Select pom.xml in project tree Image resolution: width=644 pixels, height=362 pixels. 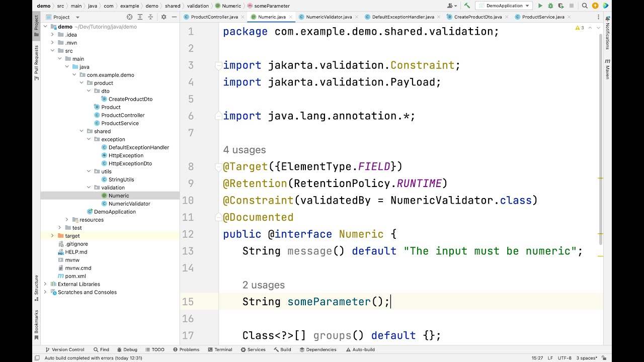click(75, 276)
